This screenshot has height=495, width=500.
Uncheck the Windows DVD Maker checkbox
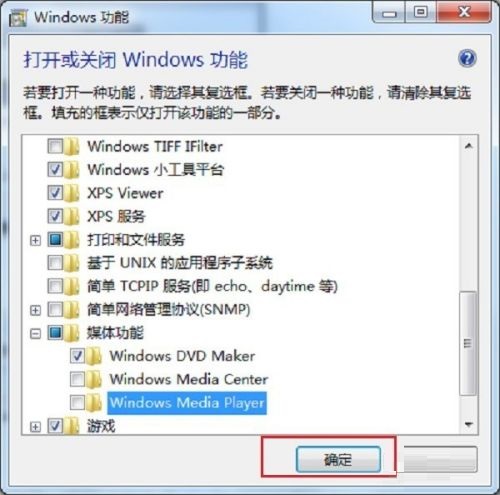77,356
